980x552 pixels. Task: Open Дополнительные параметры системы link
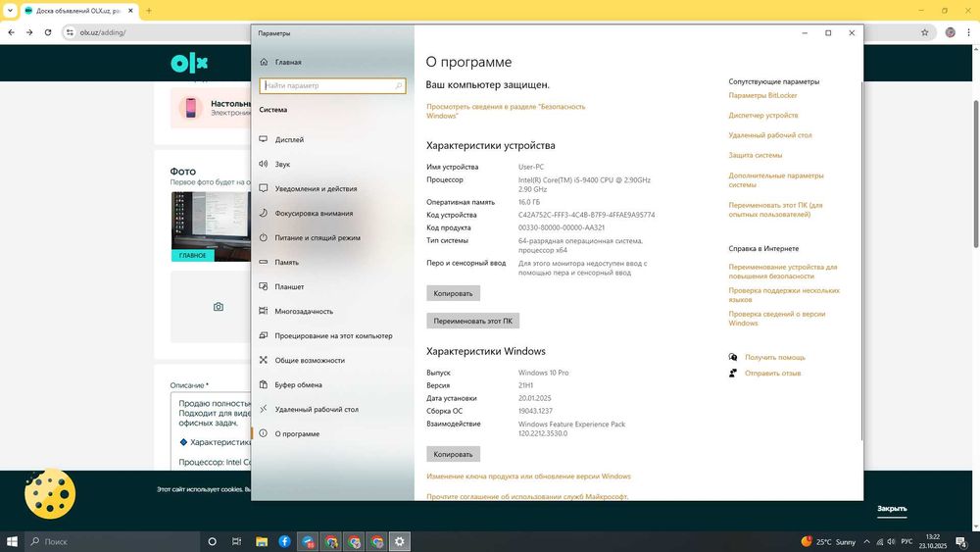click(x=775, y=180)
